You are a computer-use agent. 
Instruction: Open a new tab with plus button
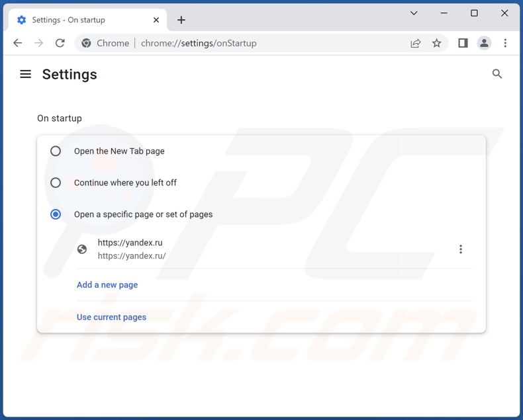click(x=181, y=20)
